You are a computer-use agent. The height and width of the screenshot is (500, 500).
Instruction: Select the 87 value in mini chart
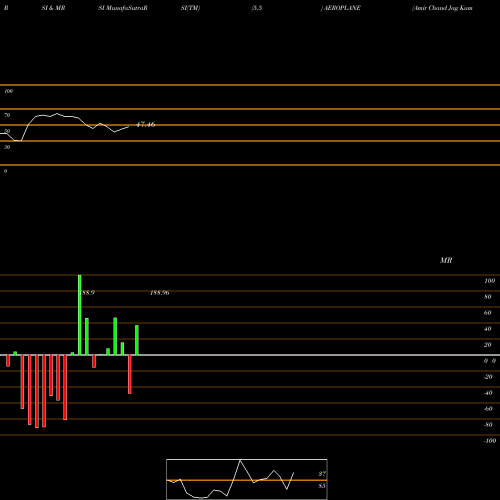pos(322,474)
